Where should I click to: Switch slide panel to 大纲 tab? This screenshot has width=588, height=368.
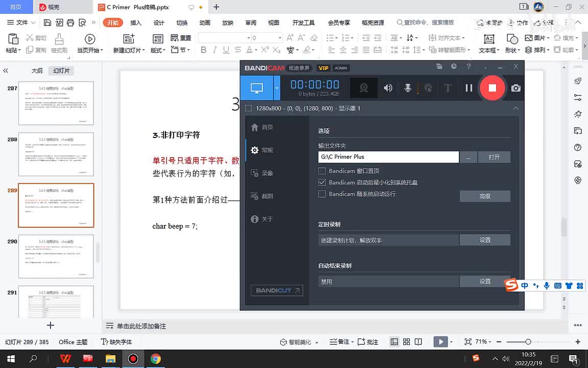click(x=37, y=71)
